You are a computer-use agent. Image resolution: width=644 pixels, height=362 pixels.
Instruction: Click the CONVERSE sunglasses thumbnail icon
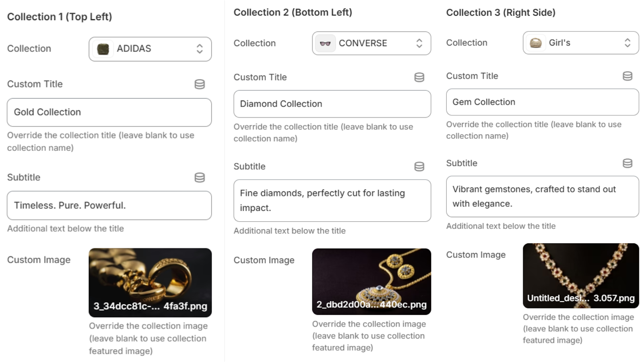[325, 43]
